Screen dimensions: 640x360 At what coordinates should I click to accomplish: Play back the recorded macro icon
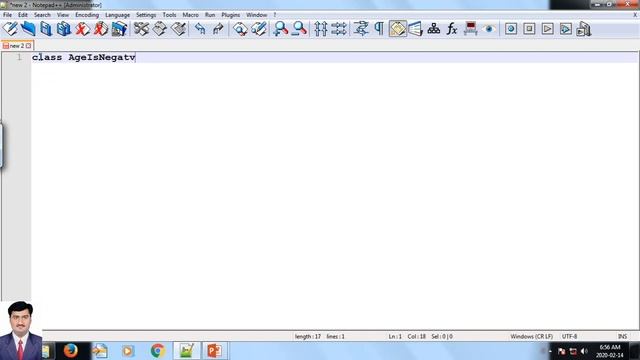(x=547, y=29)
